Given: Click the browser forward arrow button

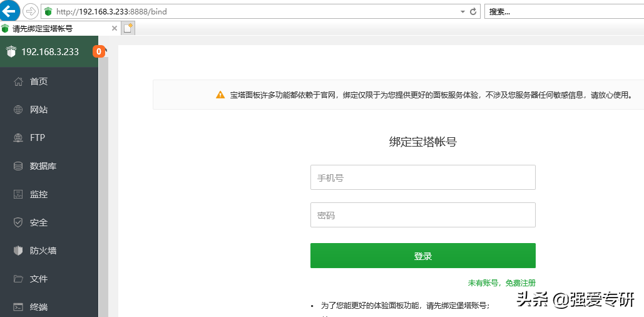Looking at the screenshot, I should (x=31, y=11).
